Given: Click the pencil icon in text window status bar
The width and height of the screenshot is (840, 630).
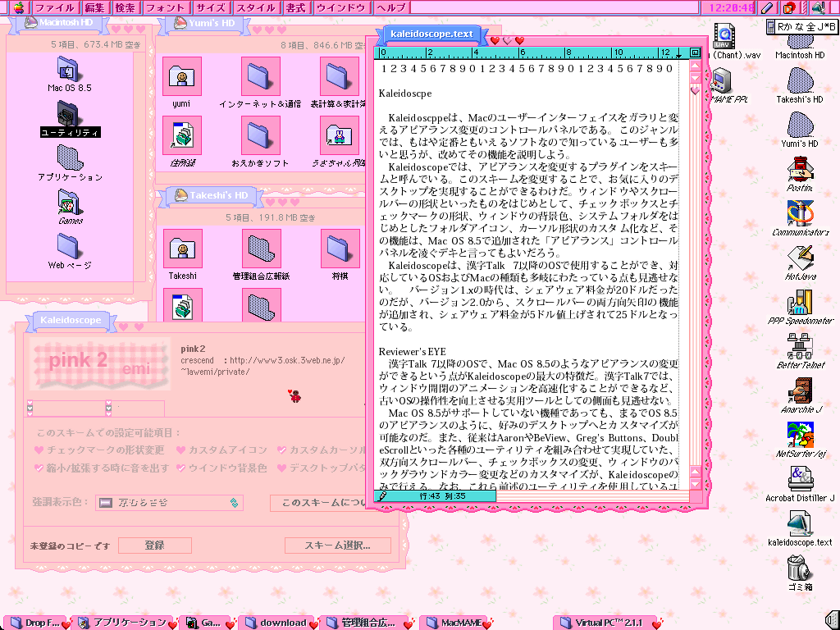Looking at the screenshot, I should click(x=382, y=495).
